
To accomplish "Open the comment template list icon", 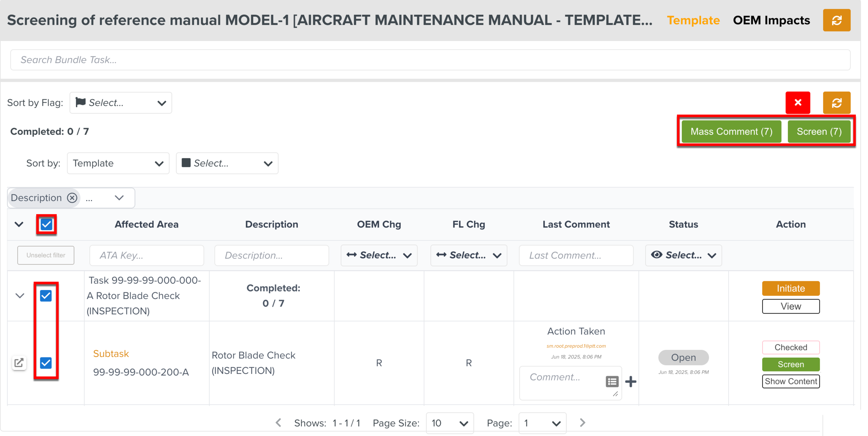I will point(612,382).
